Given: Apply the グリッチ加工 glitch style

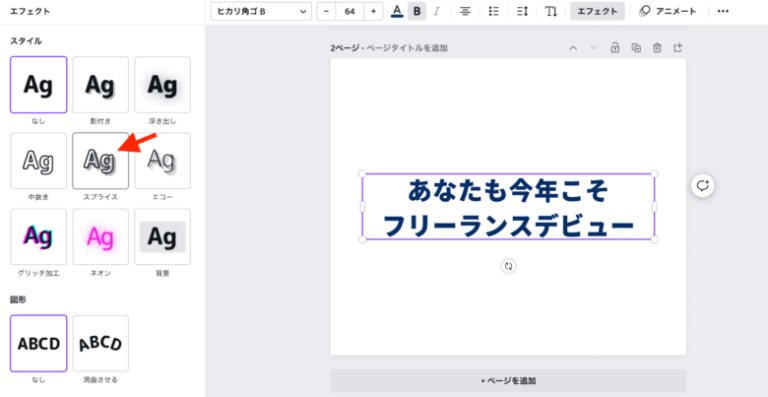Looking at the screenshot, I should click(38, 237).
